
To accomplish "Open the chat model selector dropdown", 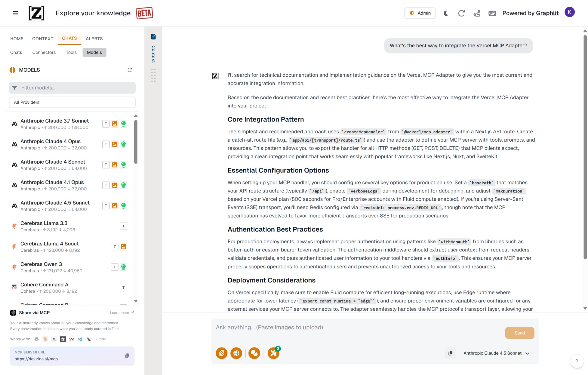I will (496, 353).
